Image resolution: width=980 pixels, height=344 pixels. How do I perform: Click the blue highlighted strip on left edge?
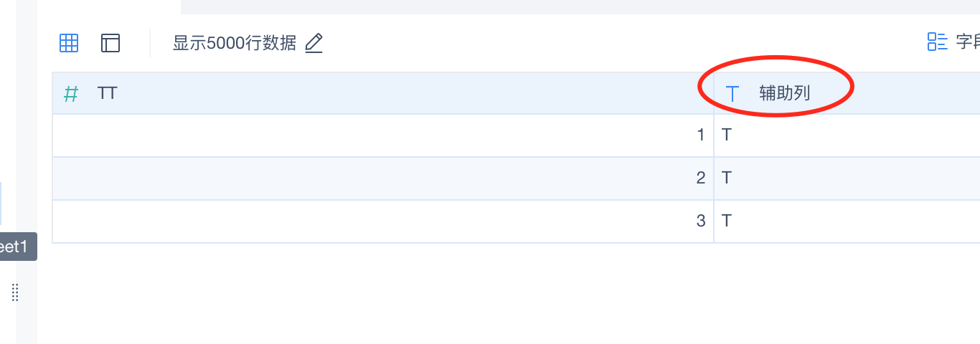(1, 203)
